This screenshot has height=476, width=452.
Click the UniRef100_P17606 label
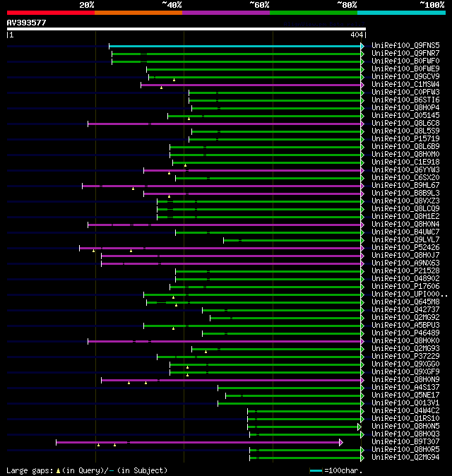[405, 287]
